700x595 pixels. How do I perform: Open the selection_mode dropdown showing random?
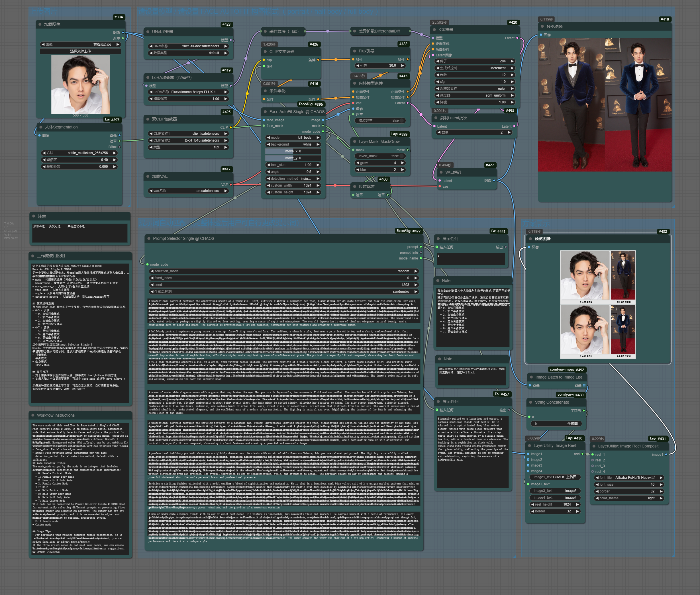click(x=284, y=271)
